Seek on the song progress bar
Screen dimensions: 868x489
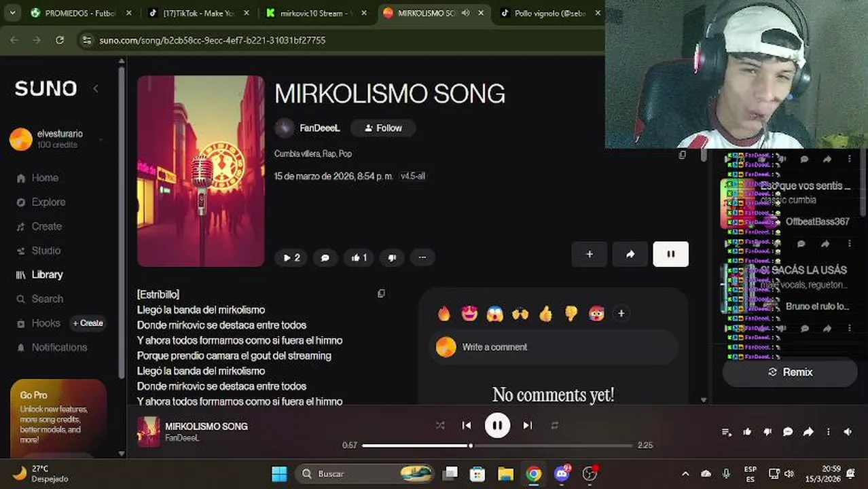[x=497, y=446]
